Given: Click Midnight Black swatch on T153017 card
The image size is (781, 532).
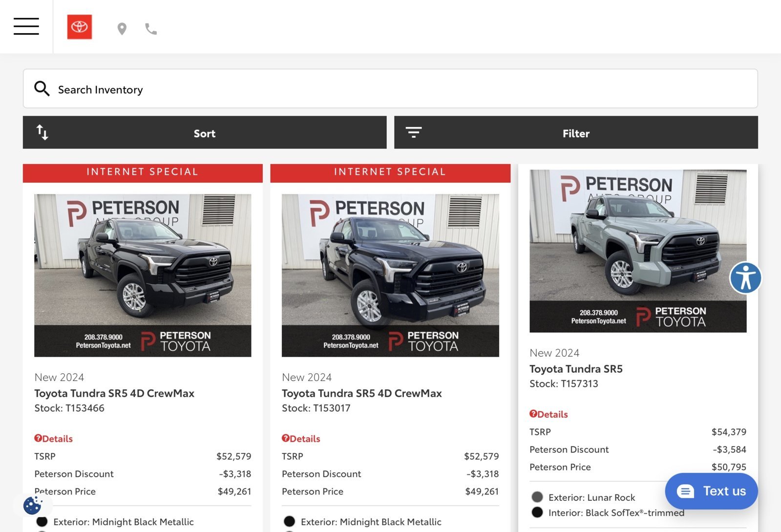Looking at the screenshot, I should coord(290,521).
